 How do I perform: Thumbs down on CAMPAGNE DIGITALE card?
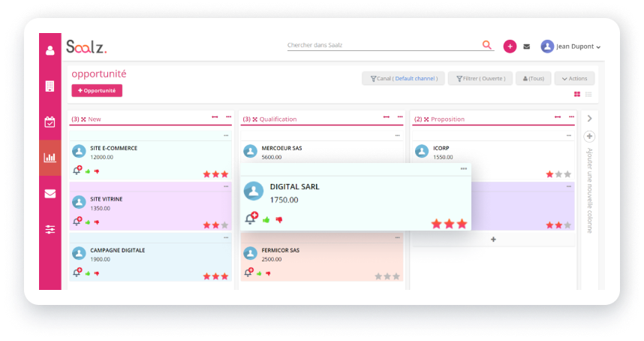[97, 273]
